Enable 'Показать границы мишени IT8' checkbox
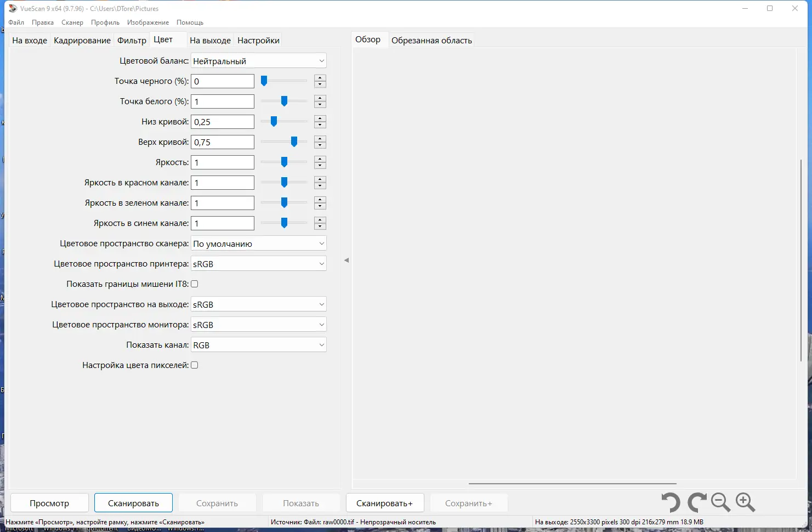 tap(195, 284)
